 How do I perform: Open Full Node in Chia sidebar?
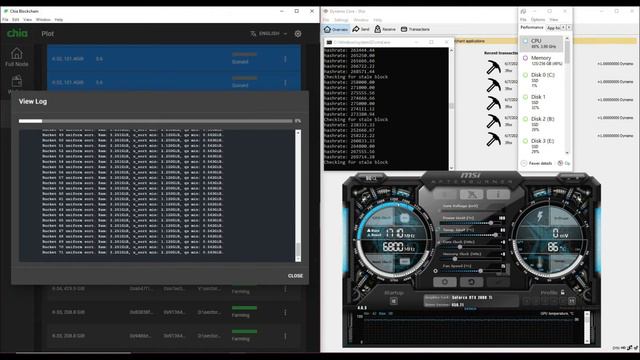tap(17, 57)
